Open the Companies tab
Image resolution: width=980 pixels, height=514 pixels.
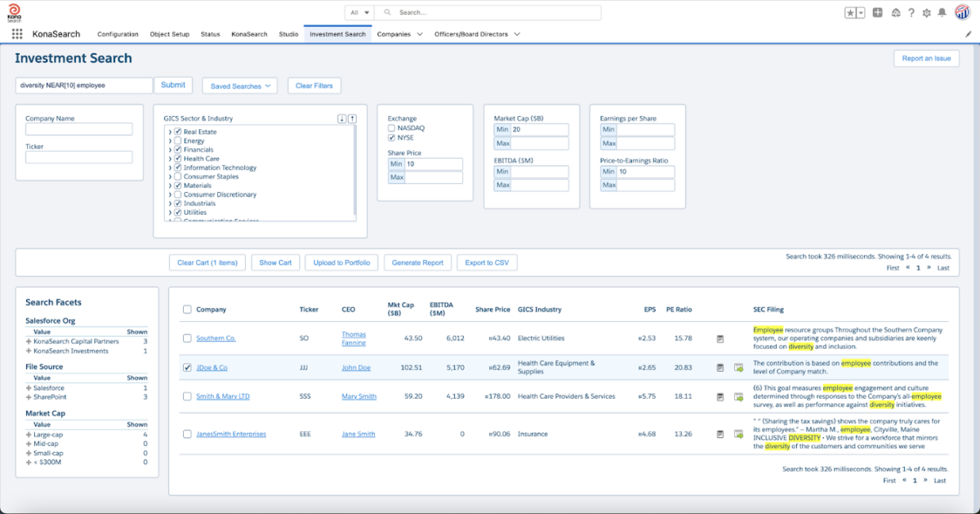(394, 34)
